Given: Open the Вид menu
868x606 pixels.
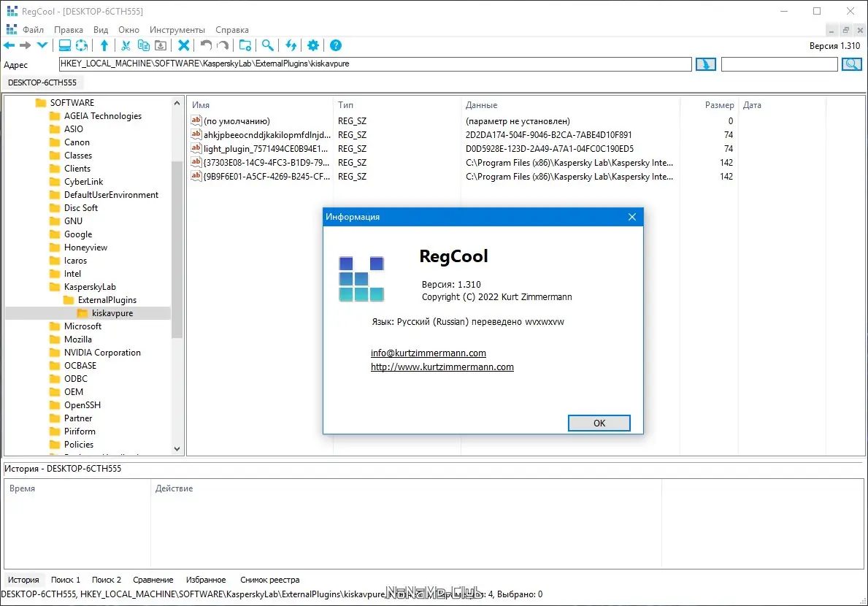Looking at the screenshot, I should [101, 30].
